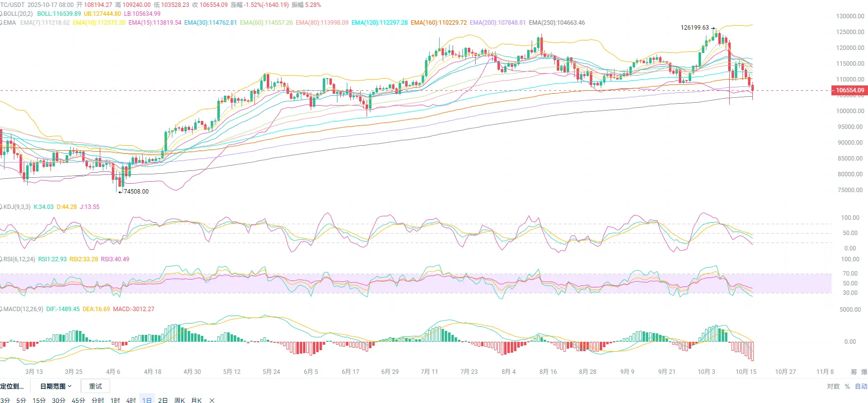The image size is (868, 403).
Task: Open the MACD(12,26,9) indicator label
Action: (x=23, y=309)
